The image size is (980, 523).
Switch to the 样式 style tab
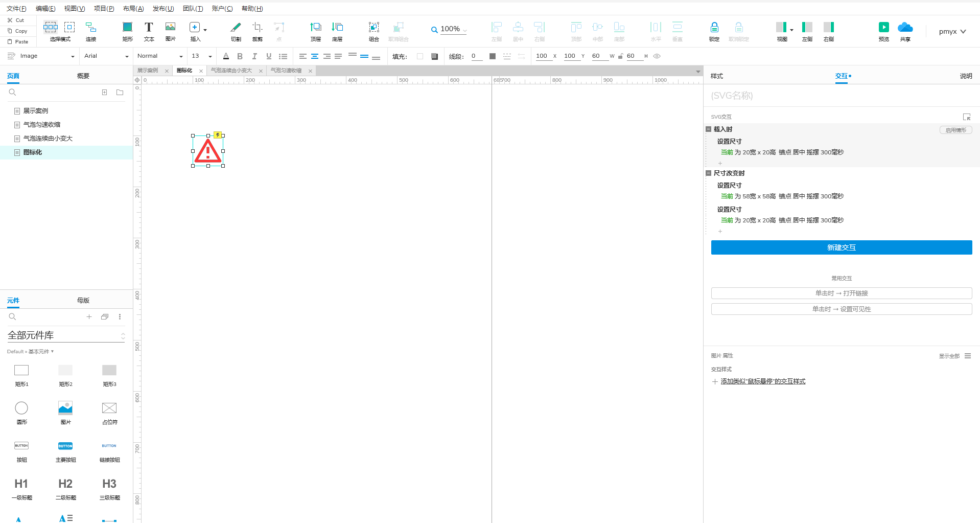point(717,76)
